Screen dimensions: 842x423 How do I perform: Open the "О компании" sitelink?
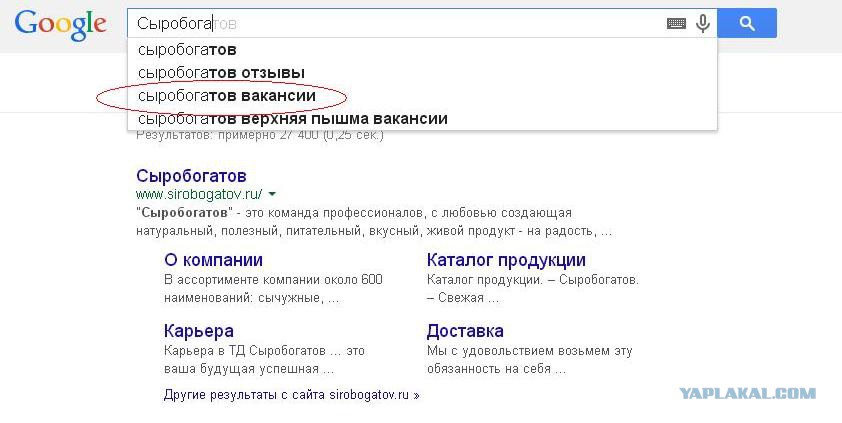pyautogui.click(x=213, y=260)
